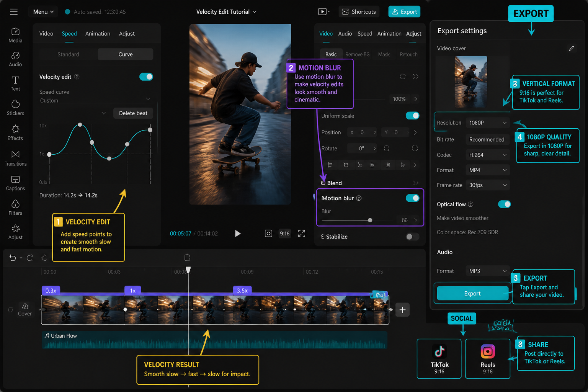Open the Frame rate 30fps dropdown

coord(488,185)
